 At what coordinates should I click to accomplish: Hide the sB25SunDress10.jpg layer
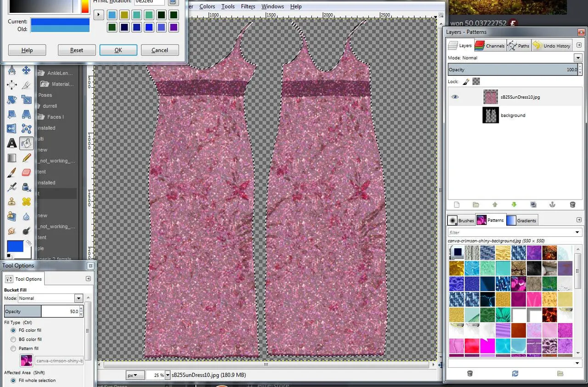pos(455,97)
